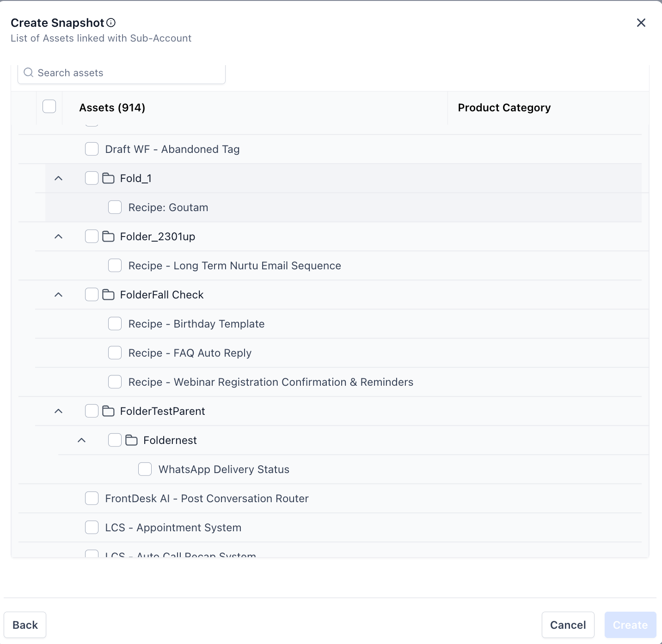Collapse the Fold_1 folder

tap(58, 178)
